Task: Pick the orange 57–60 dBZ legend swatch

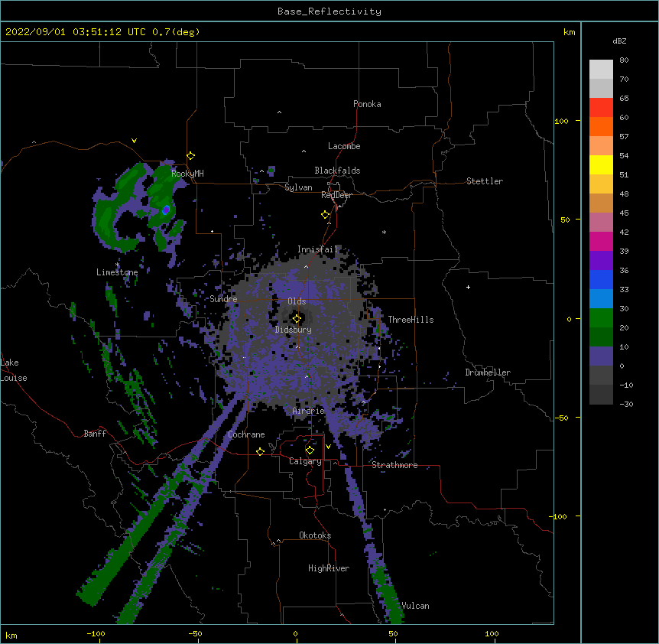Action: tap(601, 126)
